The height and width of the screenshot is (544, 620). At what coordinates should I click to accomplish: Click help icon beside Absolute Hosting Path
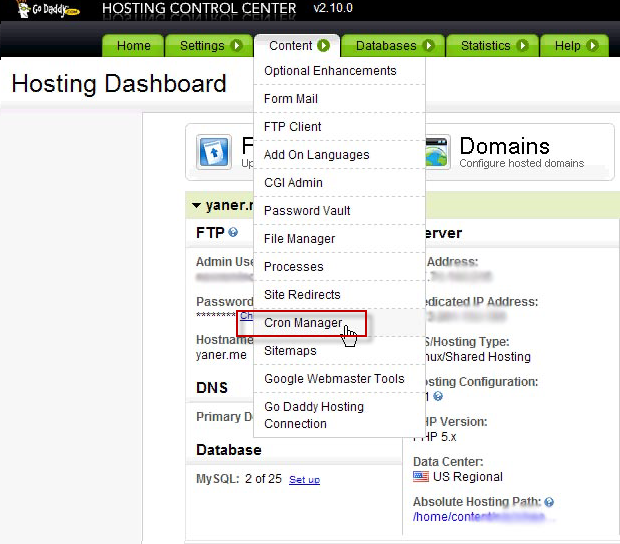pyautogui.click(x=549, y=502)
